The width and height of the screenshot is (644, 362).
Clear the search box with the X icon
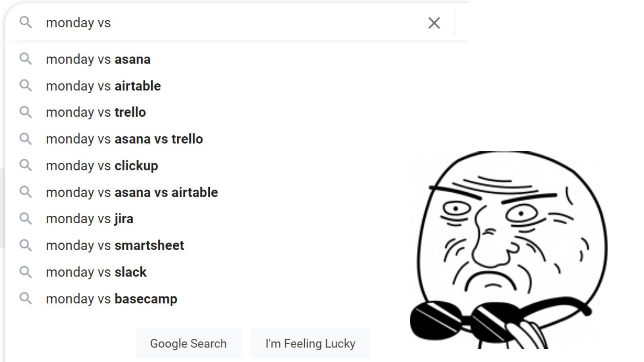tap(434, 23)
